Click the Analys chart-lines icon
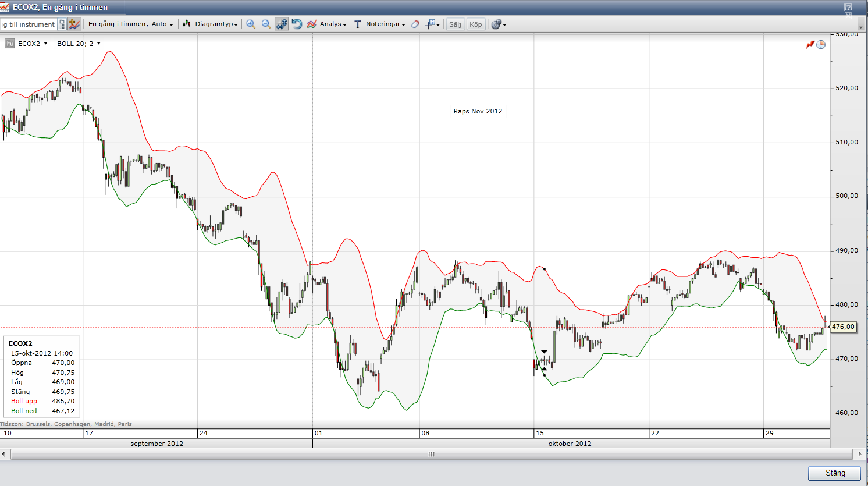Screen dimensions: 868x486 pyautogui.click(x=312, y=24)
